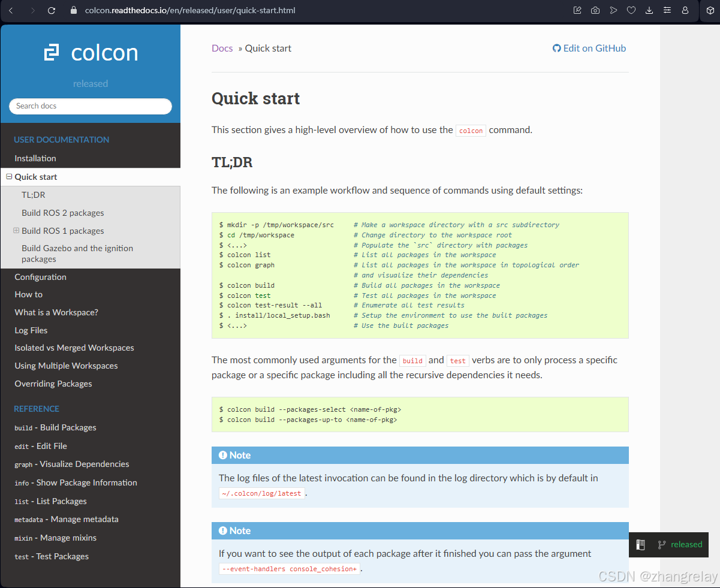Image resolution: width=720 pixels, height=588 pixels.
Task: Open Build ROS 2 packages section
Action: 63,213
